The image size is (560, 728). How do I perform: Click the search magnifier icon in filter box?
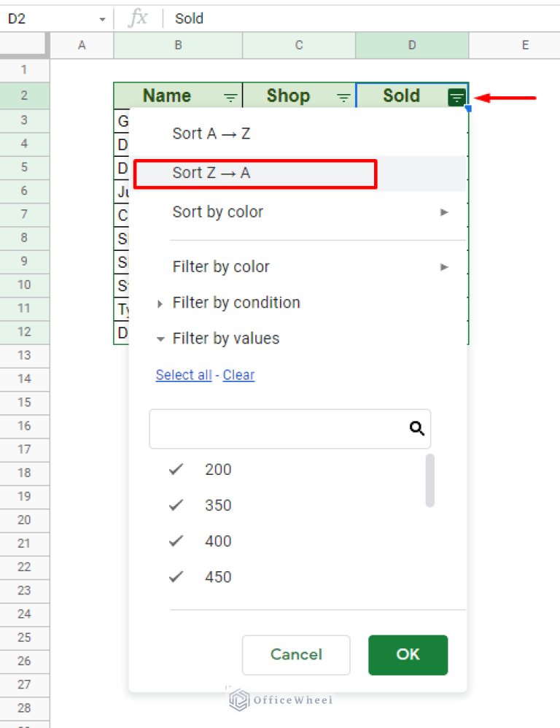pos(417,428)
